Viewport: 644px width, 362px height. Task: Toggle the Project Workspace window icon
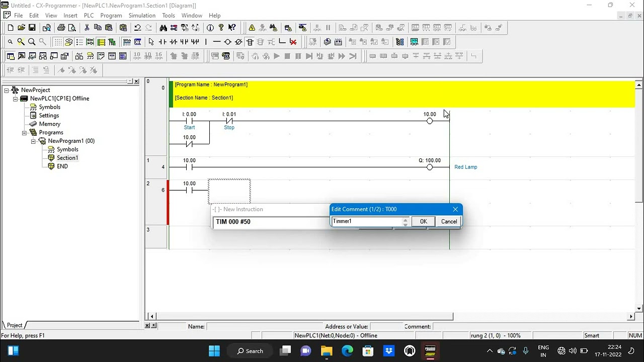pos(11,56)
